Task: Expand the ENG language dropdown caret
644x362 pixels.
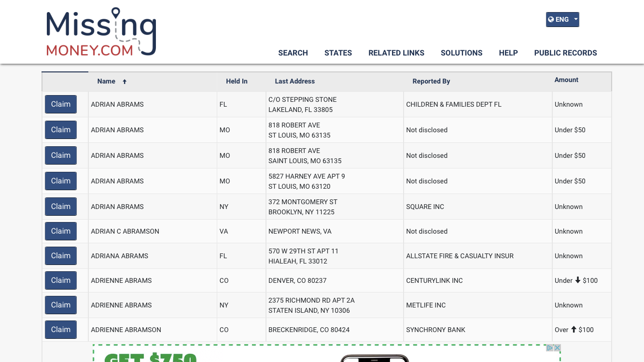Action: tap(576, 19)
